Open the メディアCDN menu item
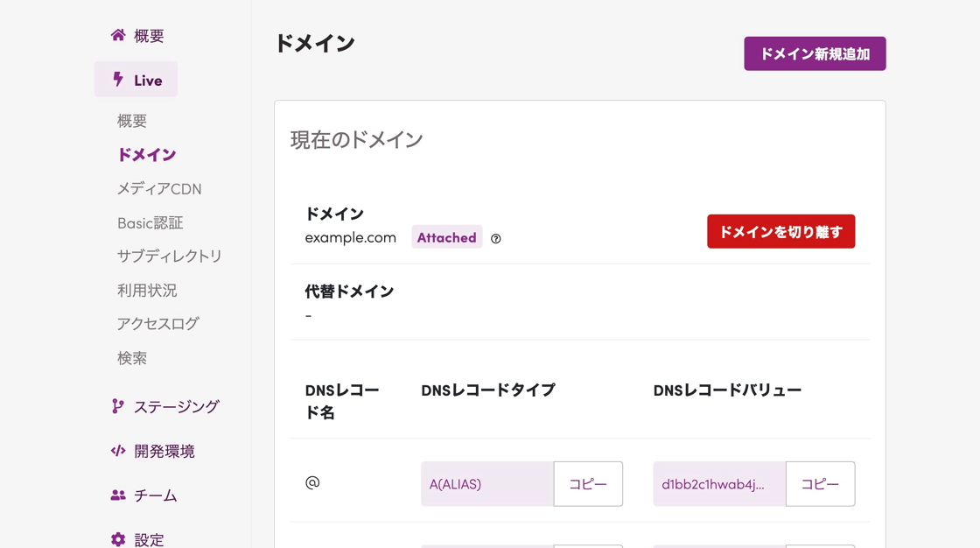 159,189
